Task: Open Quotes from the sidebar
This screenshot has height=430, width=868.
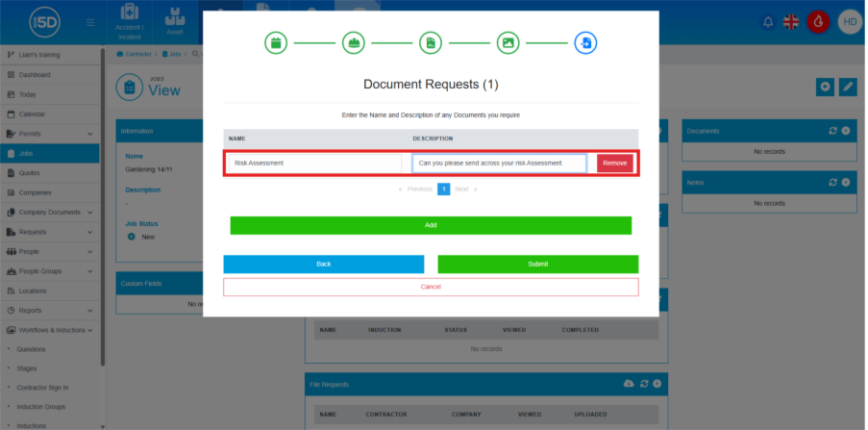Action: click(x=29, y=173)
